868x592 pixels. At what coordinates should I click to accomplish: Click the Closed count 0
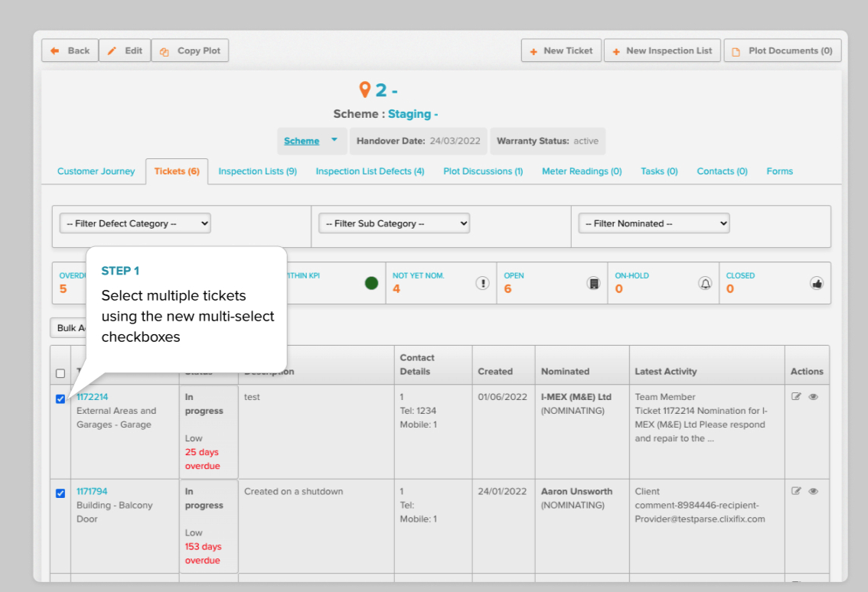(730, 289)
